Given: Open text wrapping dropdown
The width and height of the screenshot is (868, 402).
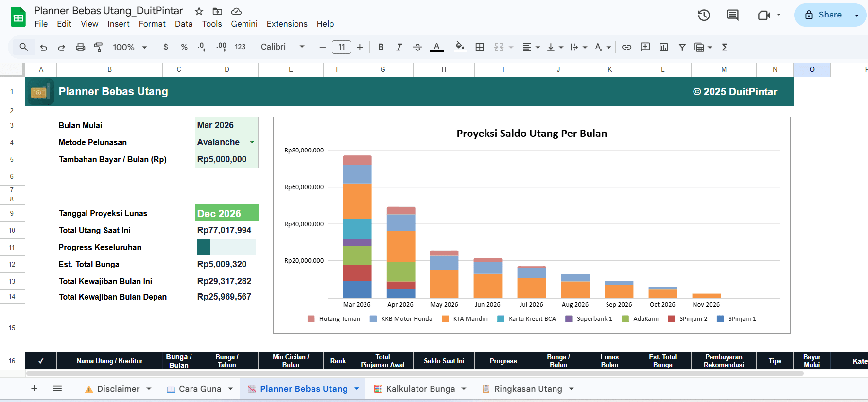Looking at the screenshot, I should click(578, 47).
